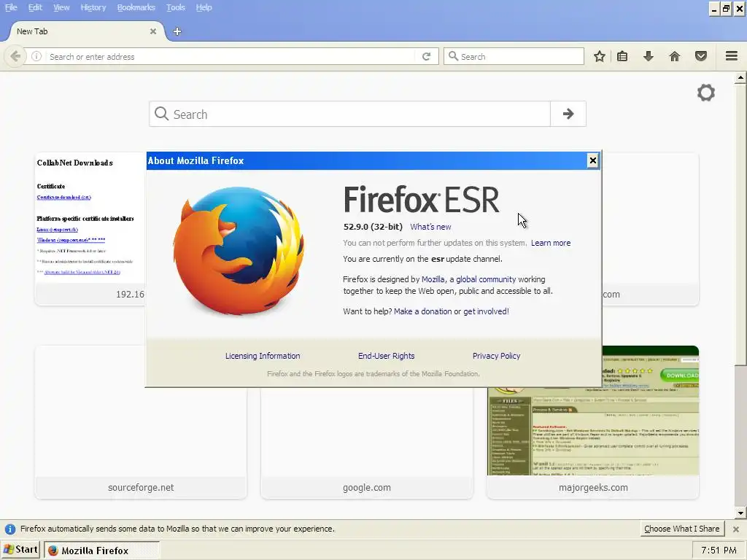Click the new tab page Search box
The image size is (747, 560).
point(349,114)
